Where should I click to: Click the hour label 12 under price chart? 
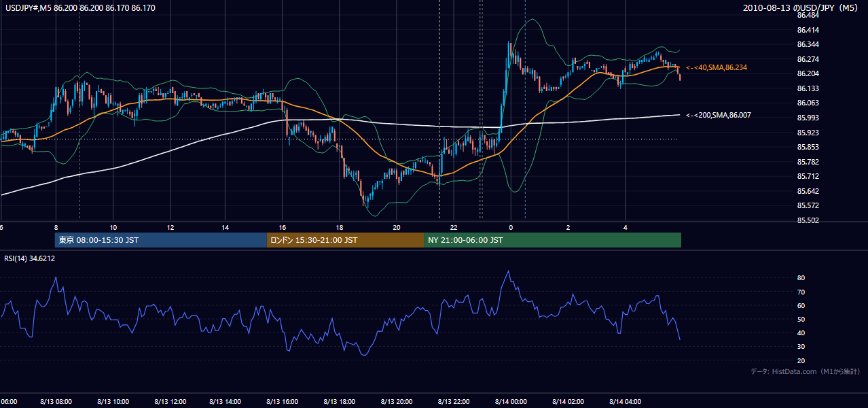(x=170, y=228)
